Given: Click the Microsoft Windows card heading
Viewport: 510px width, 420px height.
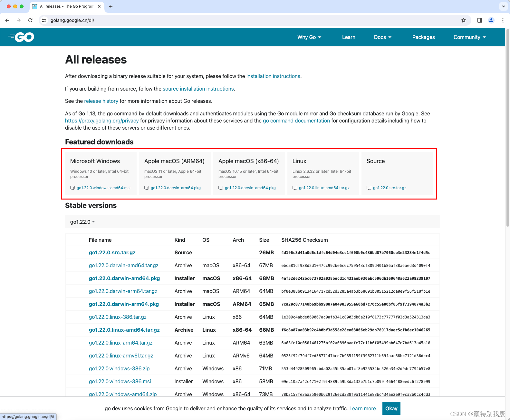Looking at the screenshot, I should [x=95, y=161].
